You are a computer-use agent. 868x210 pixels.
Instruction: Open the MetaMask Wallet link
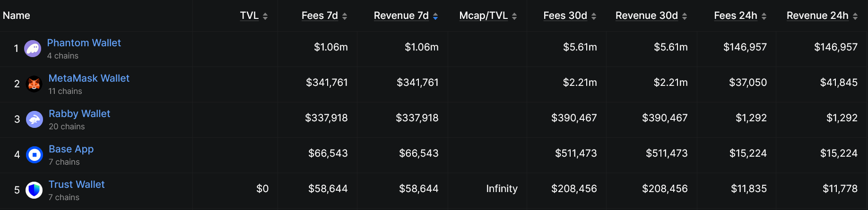point(89,78)
